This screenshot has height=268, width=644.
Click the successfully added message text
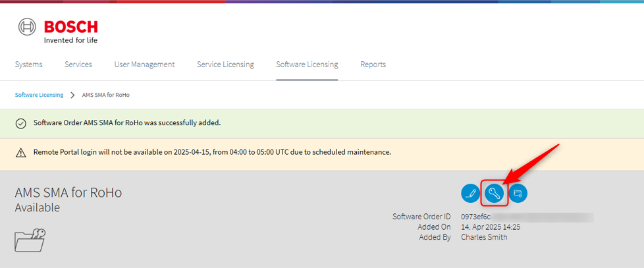point(127,122)
